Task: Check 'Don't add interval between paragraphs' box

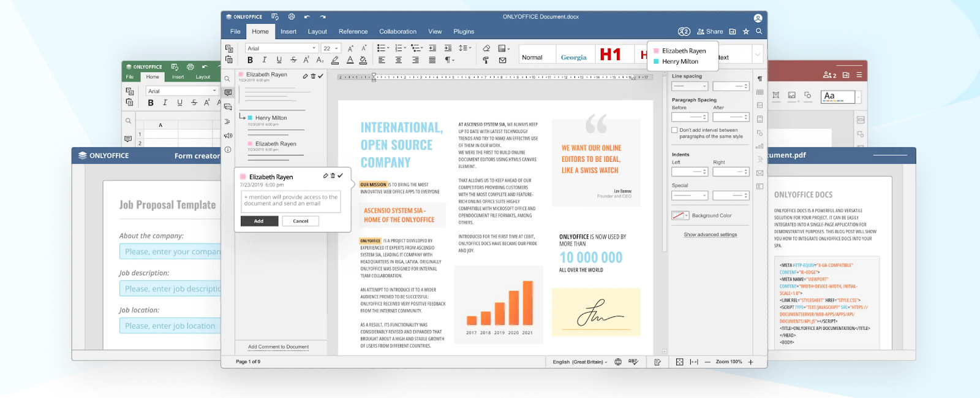Action: pyautogui.click(x=675, y=130)
